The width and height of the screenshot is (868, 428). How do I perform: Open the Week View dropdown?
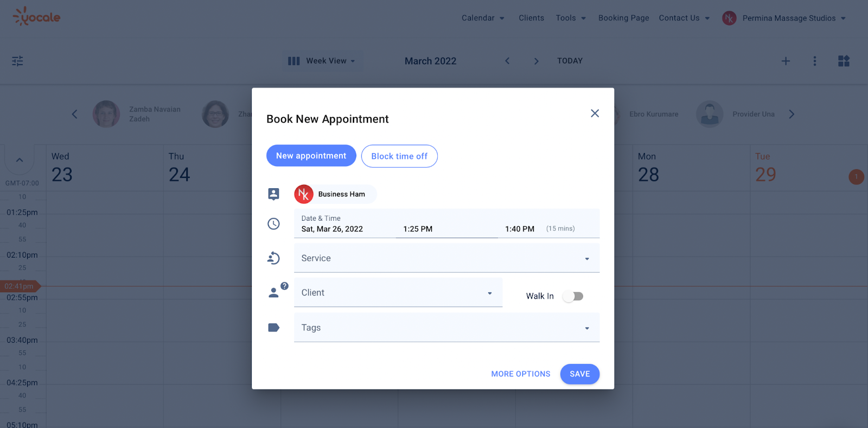322,61
